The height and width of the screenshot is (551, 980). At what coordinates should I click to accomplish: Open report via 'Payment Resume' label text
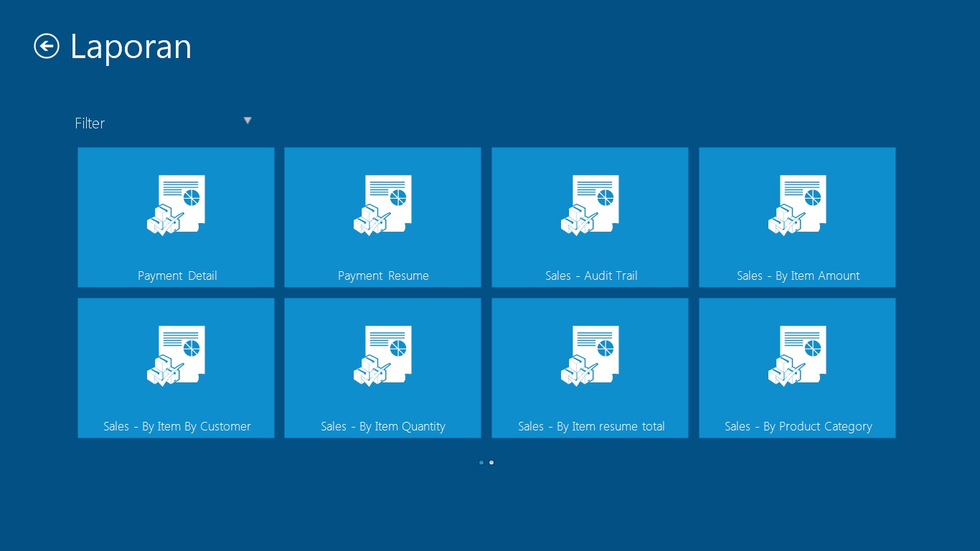tap(383, 275)
